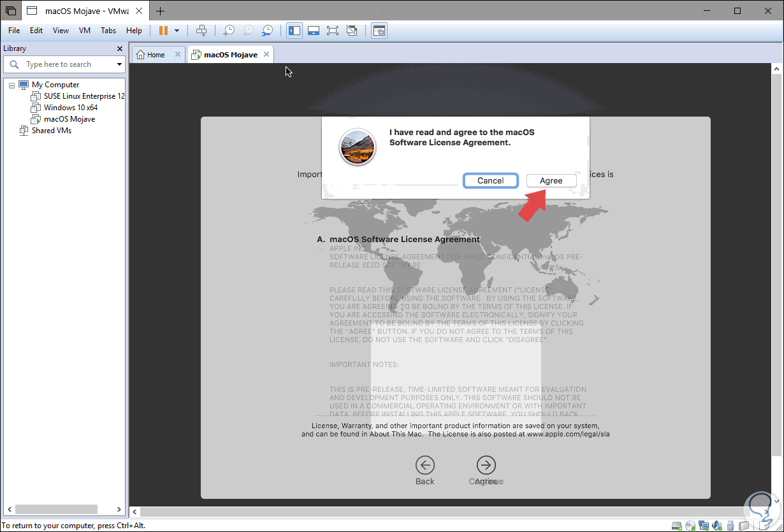Click the 'IMPORTANT NOTES:' text
This screenshot has height=532, width=784.
[x=364, y=364]
